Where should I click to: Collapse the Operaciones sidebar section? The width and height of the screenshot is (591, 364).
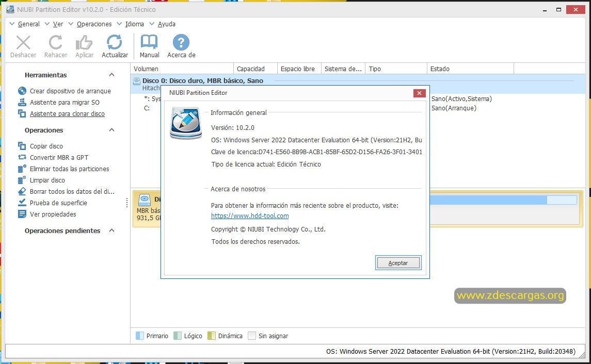pyautogui.click(x=111, y=130)
